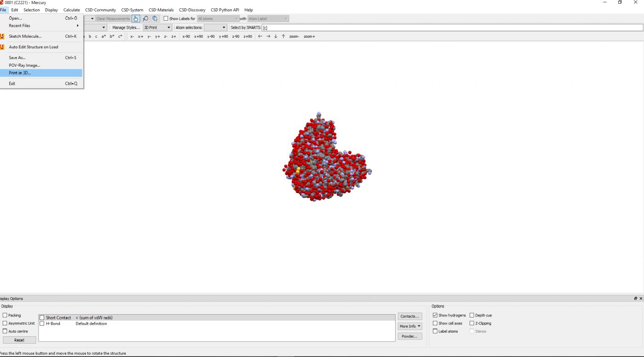
Task: Choose Print in 3D... from File menu
Action: pos(20,73)
